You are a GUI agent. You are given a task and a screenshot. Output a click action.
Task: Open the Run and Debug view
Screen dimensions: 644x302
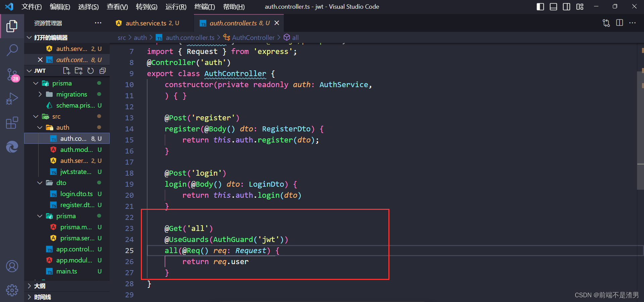(x=12, y=99)
